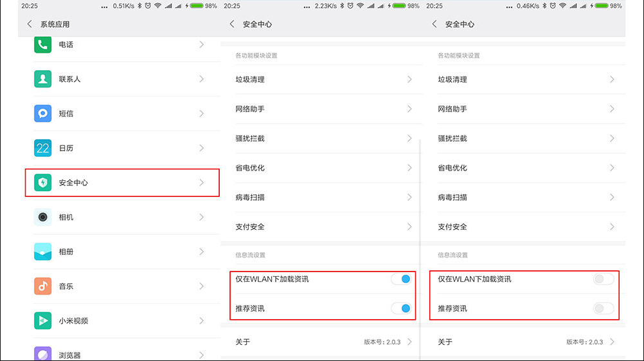Select the 小米视频 list label
This screenshot has width=644, height=361.
click(x=73, y=320)
